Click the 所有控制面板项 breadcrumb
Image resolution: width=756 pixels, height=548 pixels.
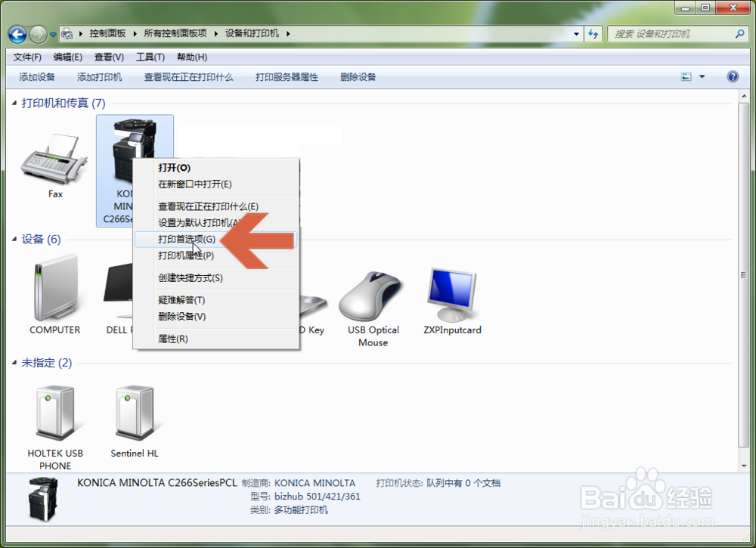(175, 33)
